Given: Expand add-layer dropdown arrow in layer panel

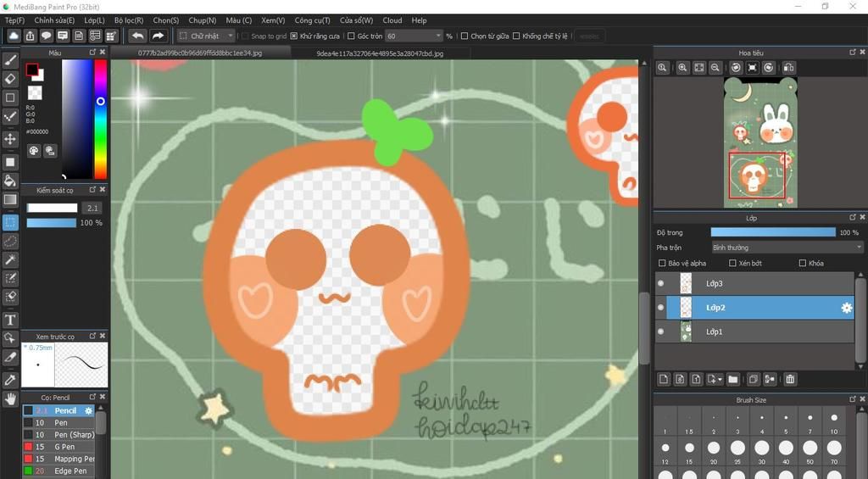Looking at the screenshot, I should point(720,380).
